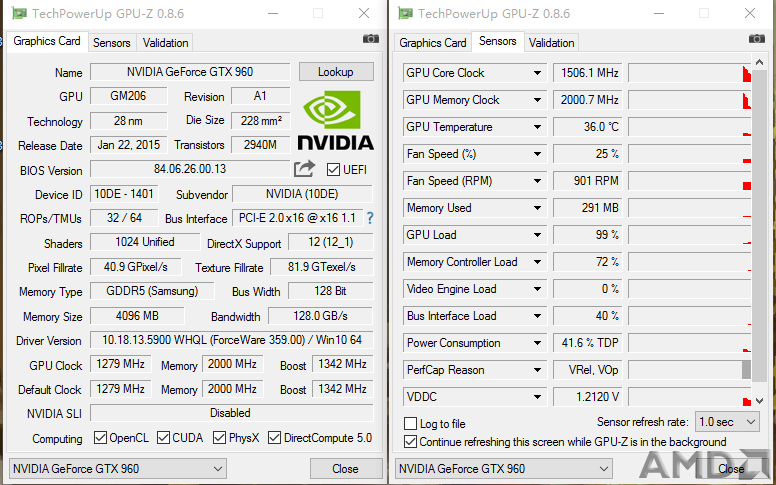Click the sensors list scrollbar down arrow
The image size is (776, 485).
click(x=760, y=400)
